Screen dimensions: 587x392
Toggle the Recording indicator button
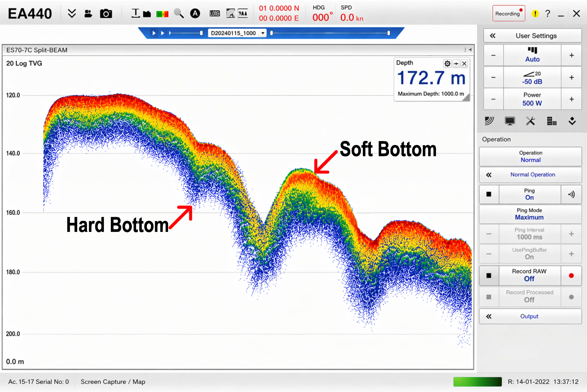(509, 13)
